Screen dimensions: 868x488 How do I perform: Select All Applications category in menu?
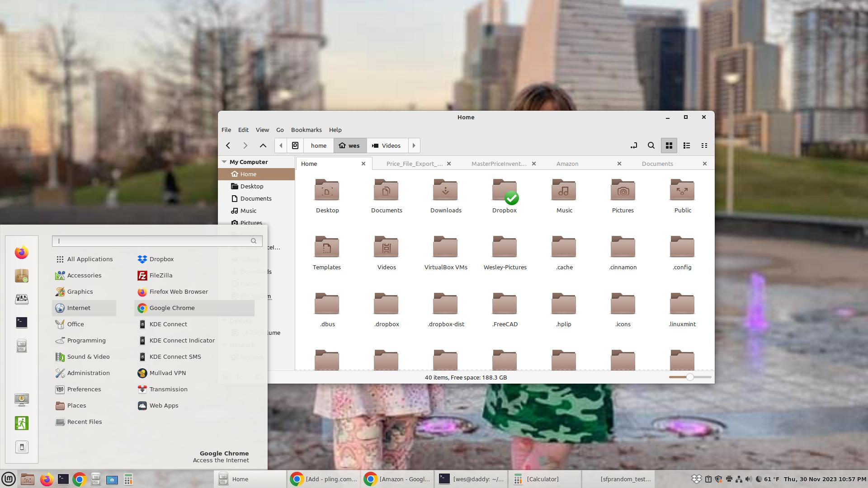pyautogui.click(x=84, y=259)
